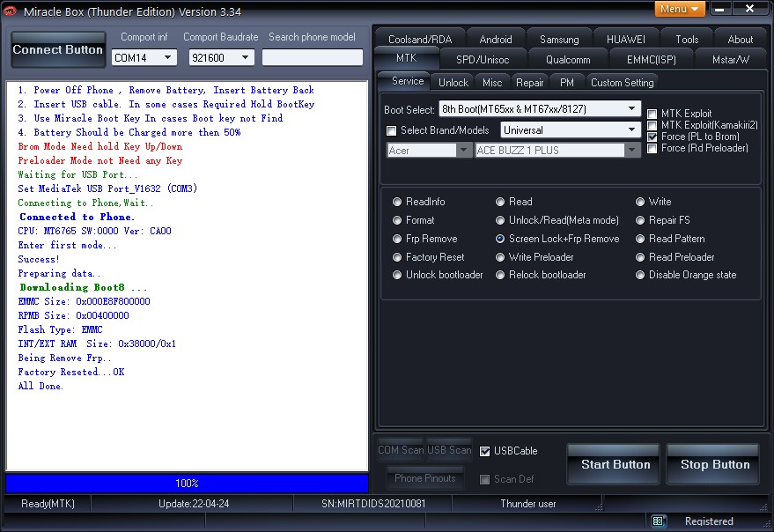Screen dimensions: 774x532
Task: Toggle the USBCable checkbox
Action: (x=484, y=451)
